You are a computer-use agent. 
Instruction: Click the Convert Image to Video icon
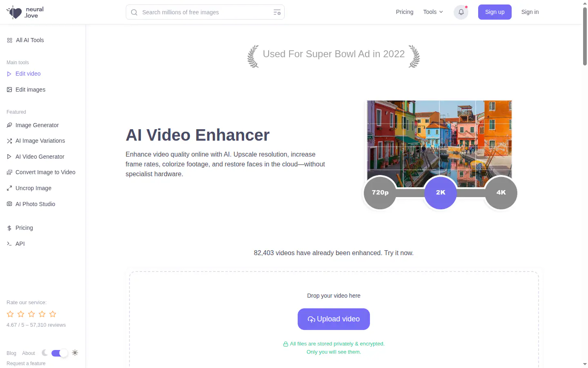pos(9,173)
